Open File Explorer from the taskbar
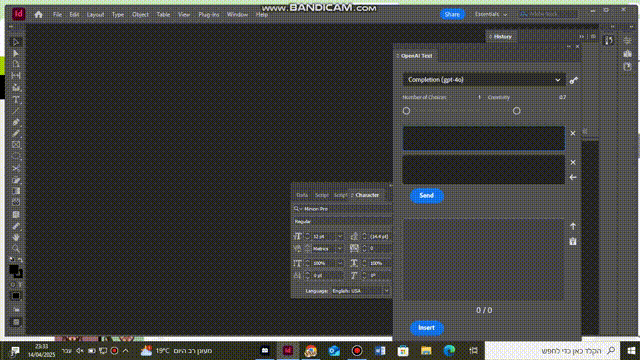The image size is (640, 360). 426,351
